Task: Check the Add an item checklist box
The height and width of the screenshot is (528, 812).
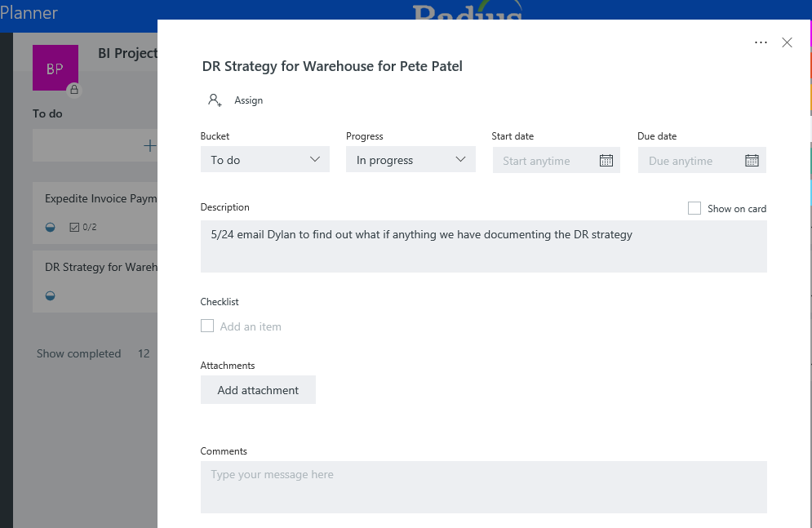Action: click(207, 326)
